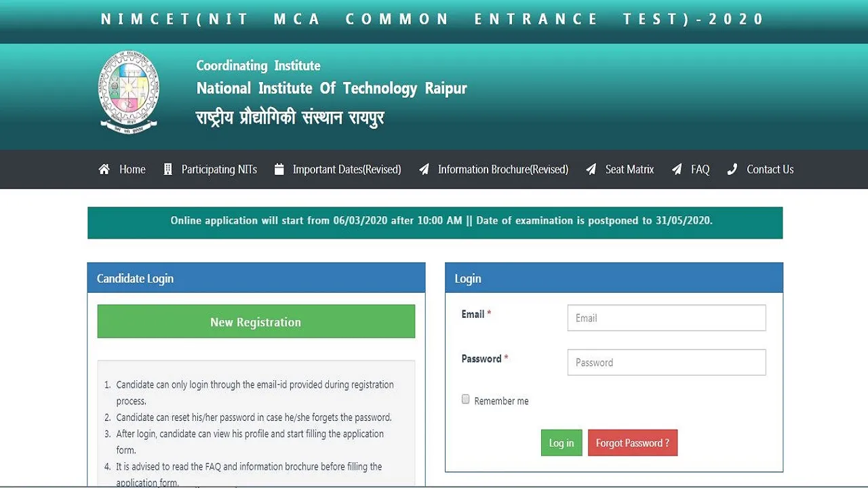Focus the Password input field
This screenshot has width=868, height=488.
pyautogui.click(x=667, y=363)
